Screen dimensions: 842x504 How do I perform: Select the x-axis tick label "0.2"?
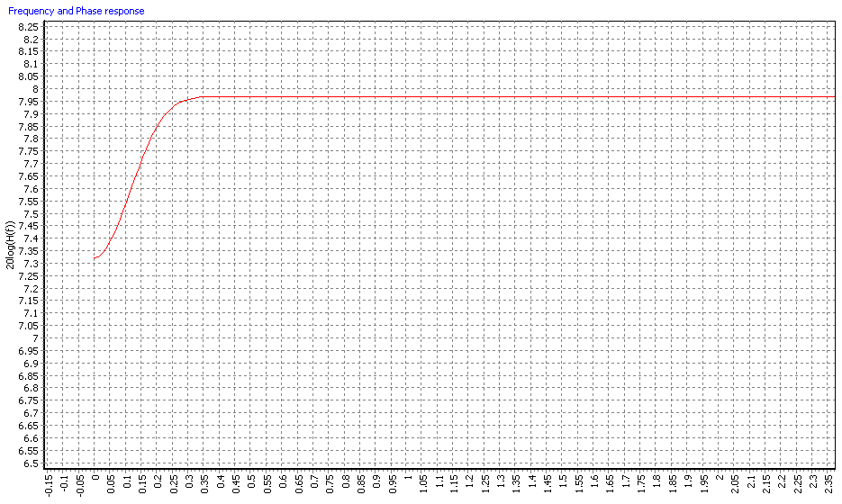(x=158, y=481)
